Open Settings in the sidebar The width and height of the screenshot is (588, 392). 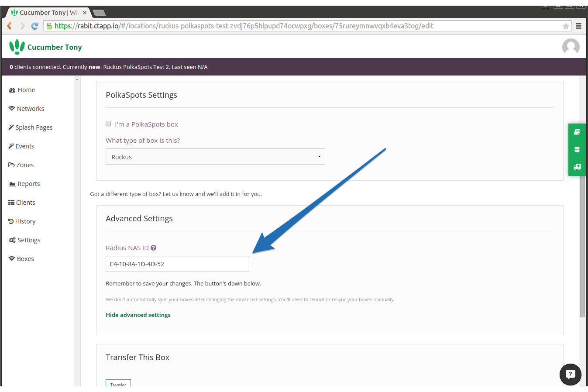pos(24,240)
